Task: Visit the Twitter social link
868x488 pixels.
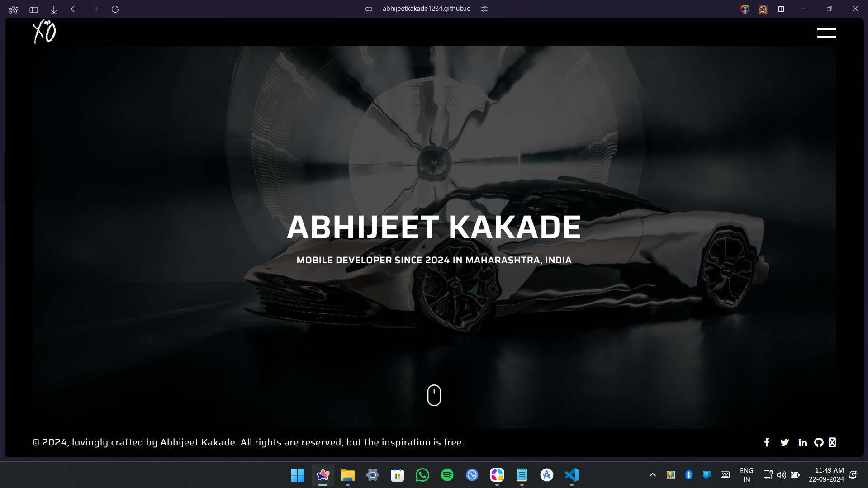Action: click(x=784, y=442)
